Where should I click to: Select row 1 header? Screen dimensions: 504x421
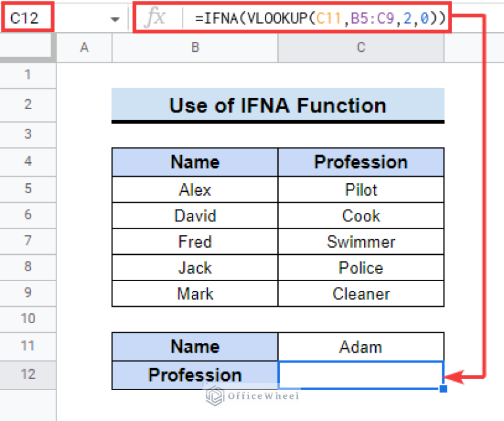click(x=28, y=75)
